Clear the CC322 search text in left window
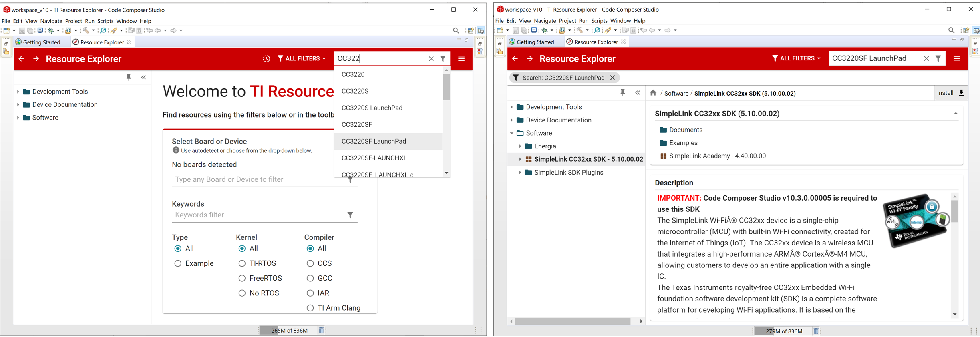The height and width of the screenshot is (337, 980). (431, 59)
